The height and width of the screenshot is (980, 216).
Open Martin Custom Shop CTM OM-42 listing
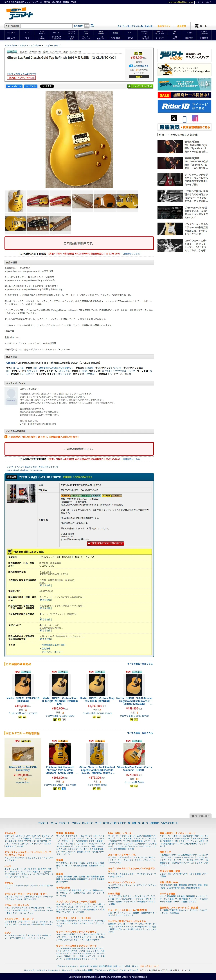[x=97, y=700]
